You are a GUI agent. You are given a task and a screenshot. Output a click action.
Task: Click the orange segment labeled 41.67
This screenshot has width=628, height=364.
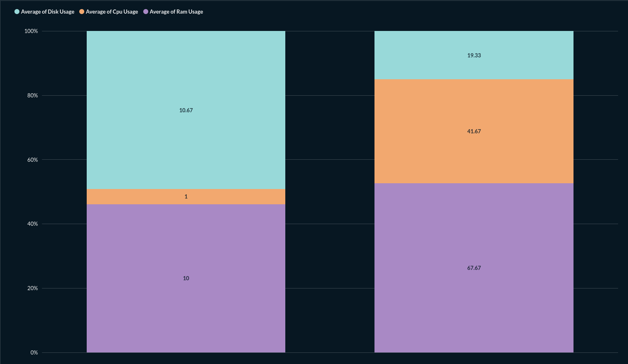point(474,131)
